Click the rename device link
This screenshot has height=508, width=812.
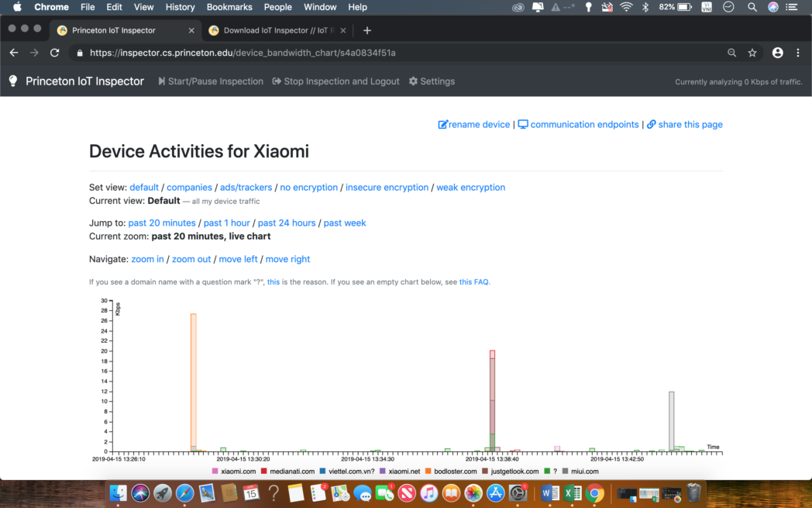click(474, 124)
